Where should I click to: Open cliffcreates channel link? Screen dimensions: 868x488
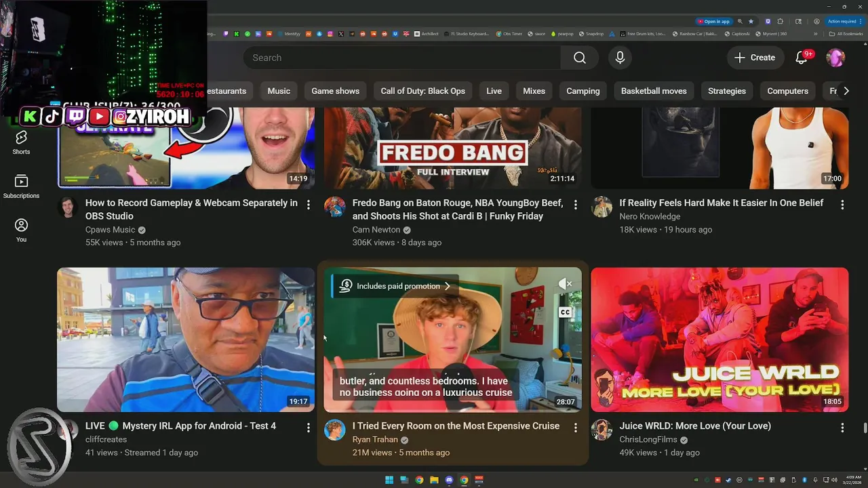106,439
